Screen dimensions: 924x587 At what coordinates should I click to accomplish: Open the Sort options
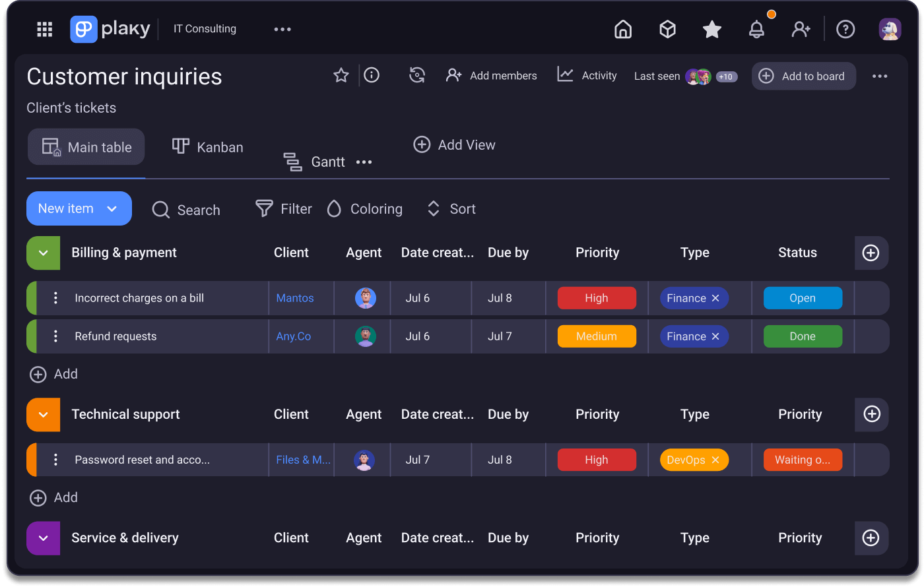[451, 208]
